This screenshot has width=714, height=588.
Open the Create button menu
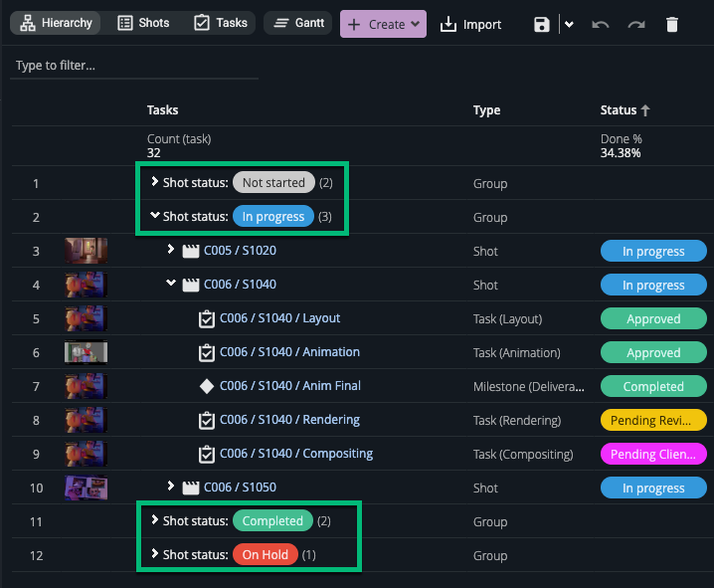(383, 25)
